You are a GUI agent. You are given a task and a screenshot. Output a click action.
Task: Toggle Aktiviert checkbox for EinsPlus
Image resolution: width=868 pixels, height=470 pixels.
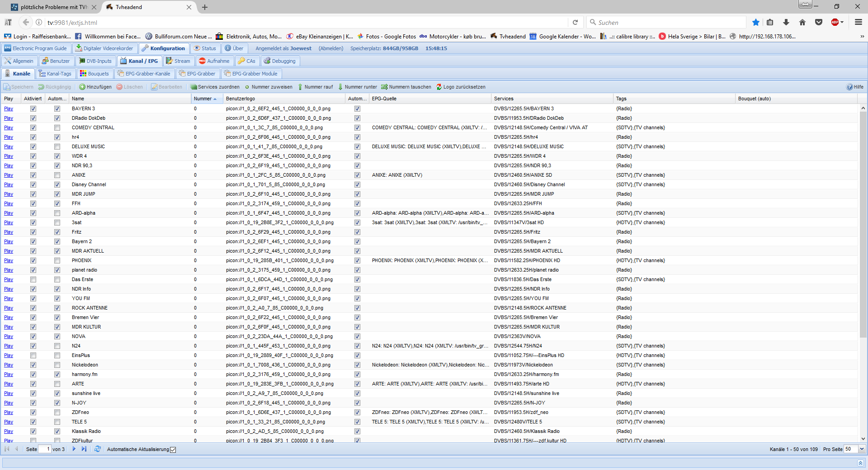[x=33, y=355]
